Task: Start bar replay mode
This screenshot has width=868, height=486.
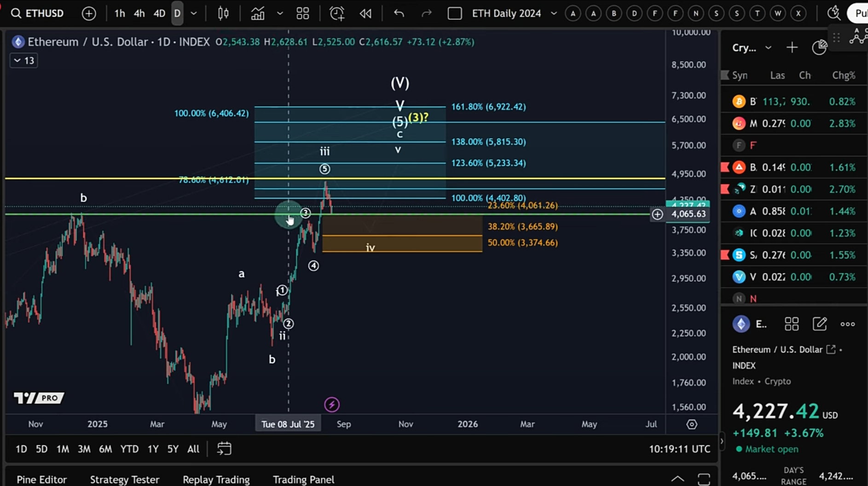Action: coord(366,13)
